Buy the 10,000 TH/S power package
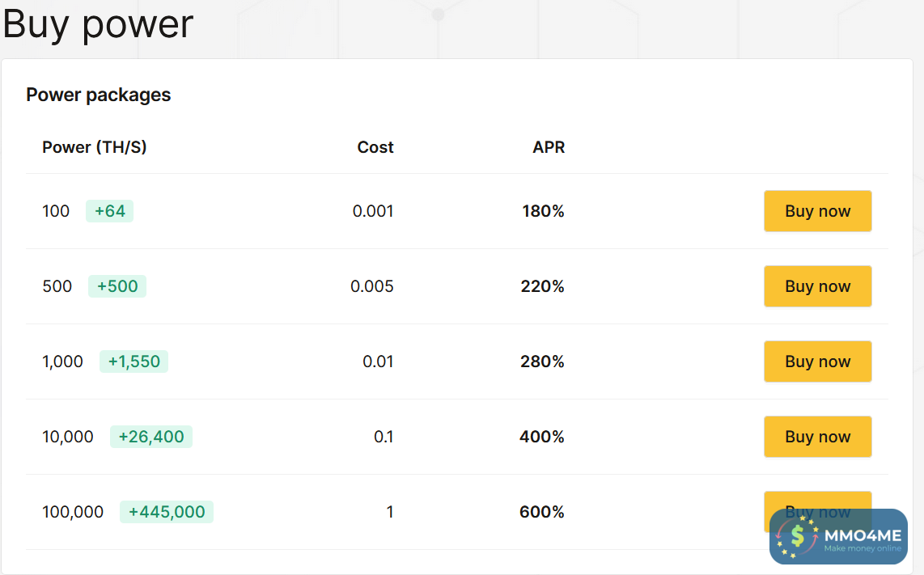This screenshot has width=924, height=575. click(x=817, y=437)
